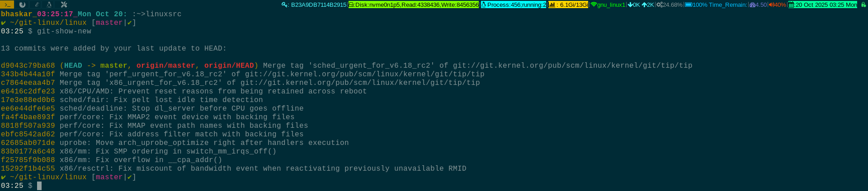Mute the volume at 40%
Viewport: 868px width, 191px height.
click(x=778, y=5)
